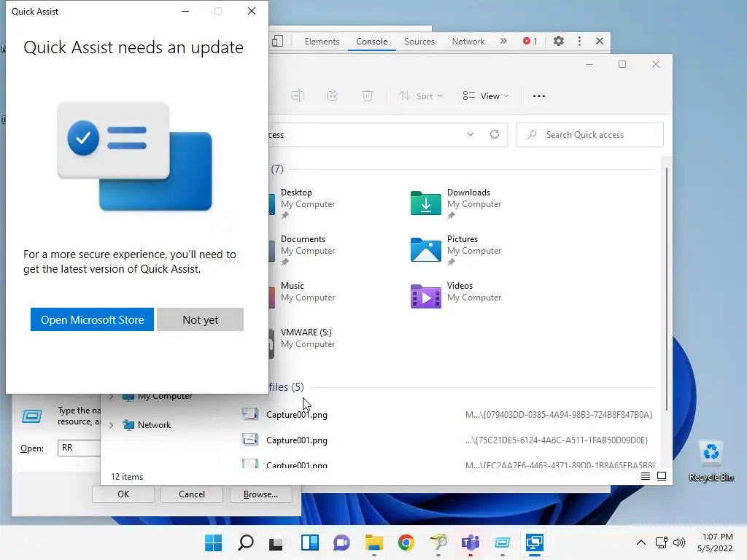Open DevTools settings gear
Image resolution: width=747 pixels, height=560 pixels.
[x=558, y=42]
